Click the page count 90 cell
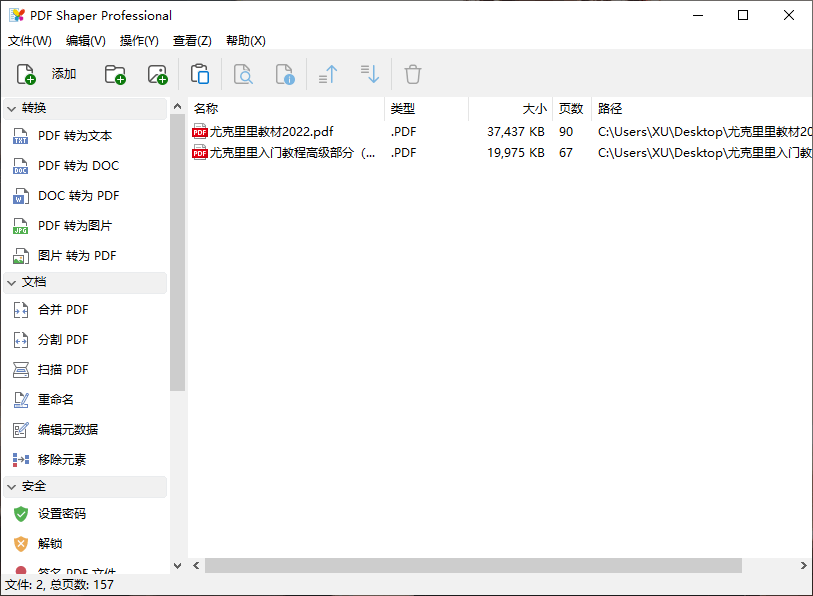 click(566, 132)
